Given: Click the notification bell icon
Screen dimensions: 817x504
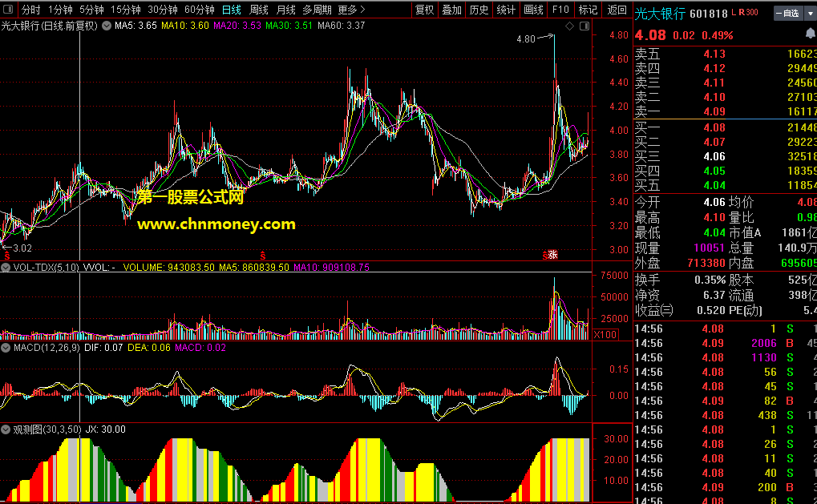Looking at the screenshot, I should click(x=811, y=34).
